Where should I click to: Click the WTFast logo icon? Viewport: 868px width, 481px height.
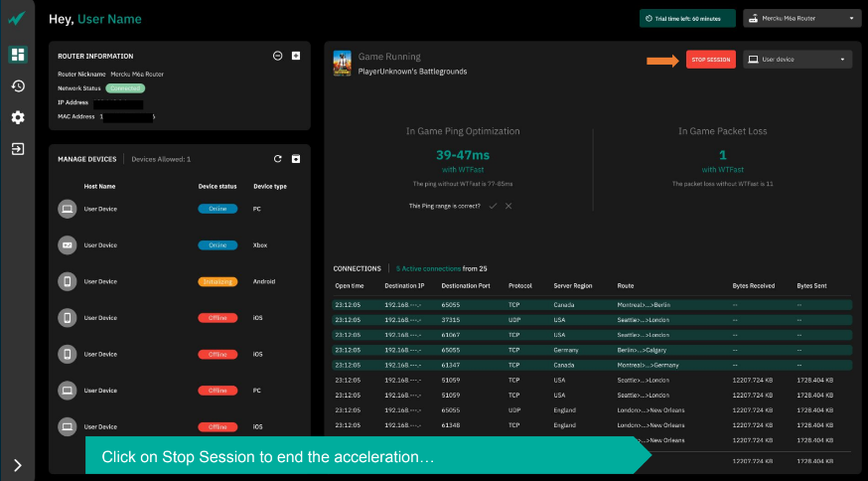(x=18, y=19)
